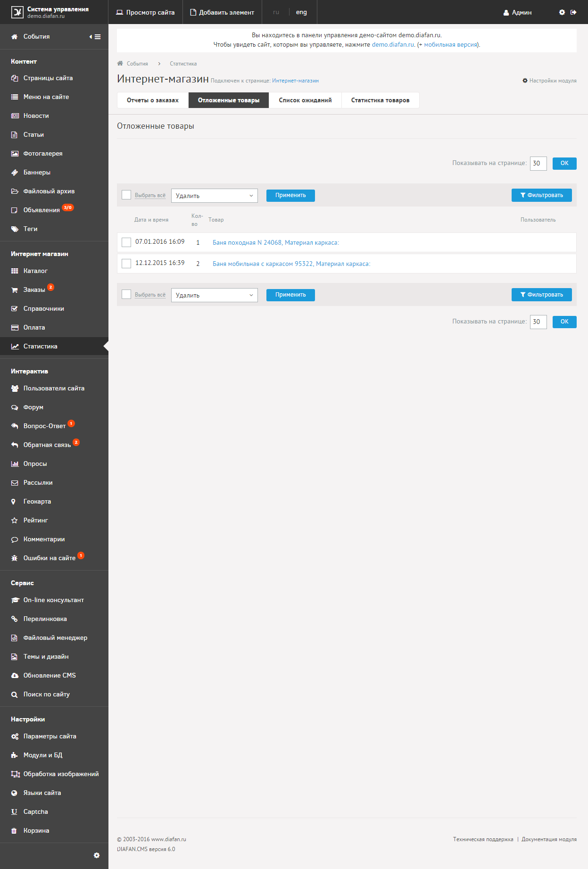
Task: Tick the upper Выбрать всё checkbox
Action: click(126, 195)
